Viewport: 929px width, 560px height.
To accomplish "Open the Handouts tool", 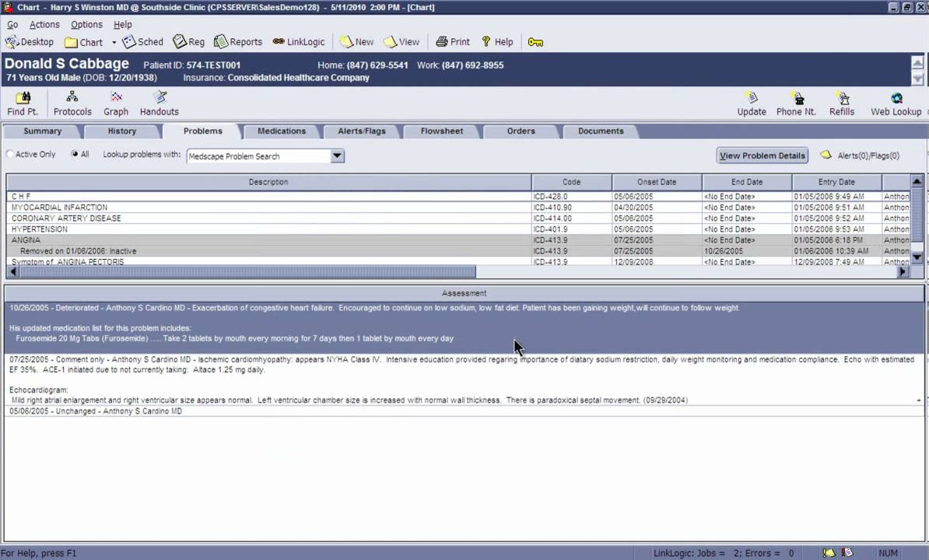I will point(159,103).
